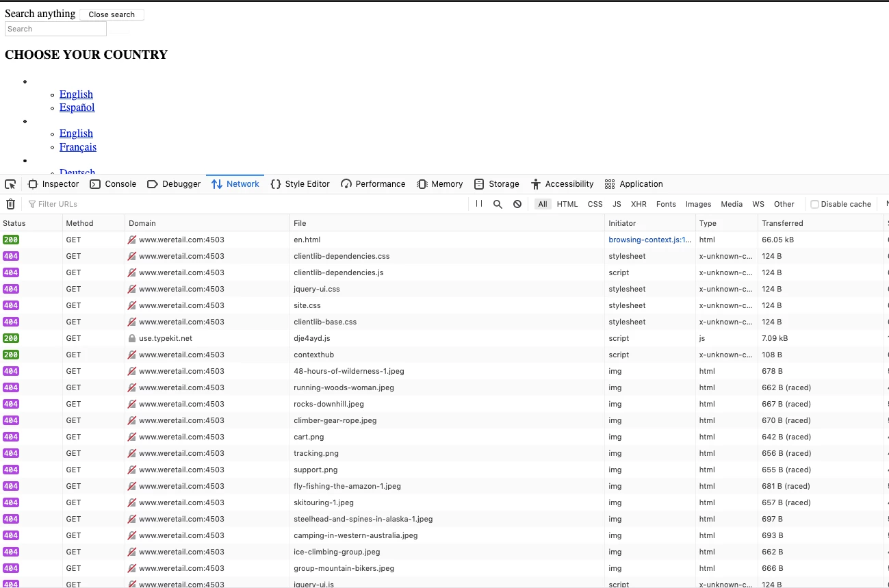This screenshot has width=889, height=588.
Task: Open the Inspector tab
Action: [x=53, y=184]
